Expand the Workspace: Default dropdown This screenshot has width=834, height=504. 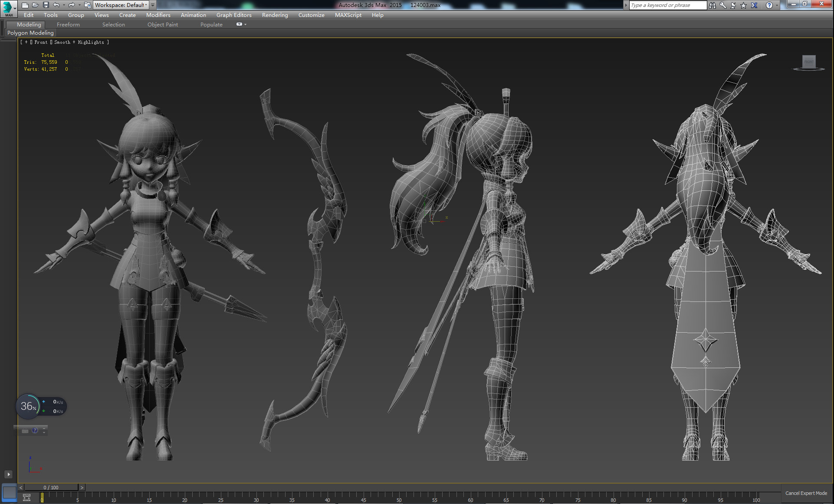pyautogui.click(x=121, y=5)
